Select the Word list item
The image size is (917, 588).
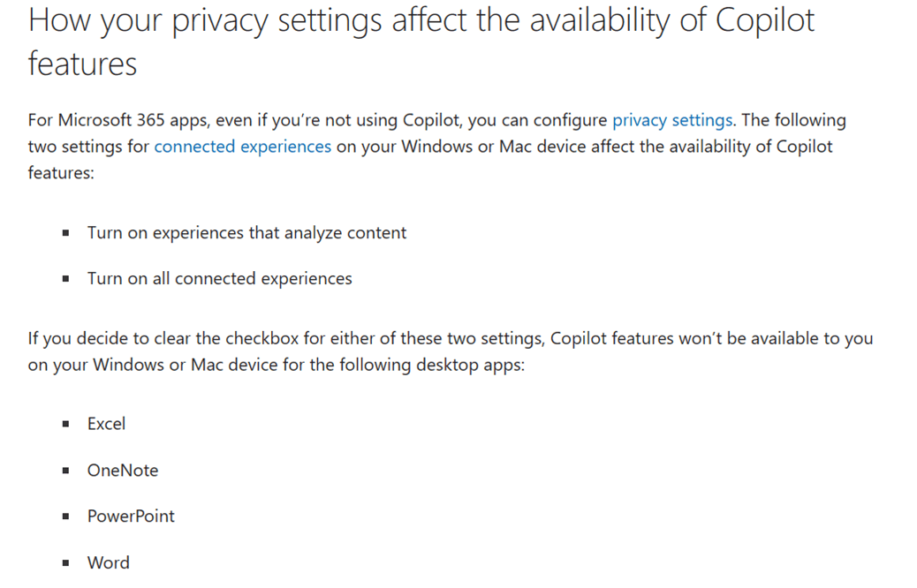pyautogui.click(x=108, y=562)
